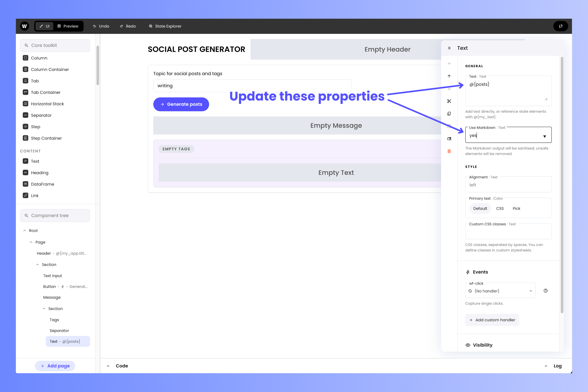Click the Copy component icon
This screenshot has width=588, height=392.
point(449,114)
